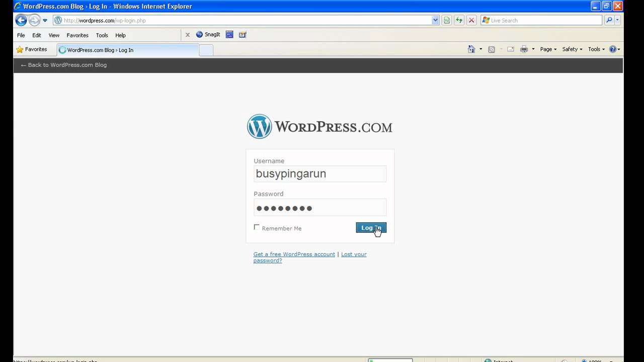Click the browser Forward arrow button

tap(34, 20)
